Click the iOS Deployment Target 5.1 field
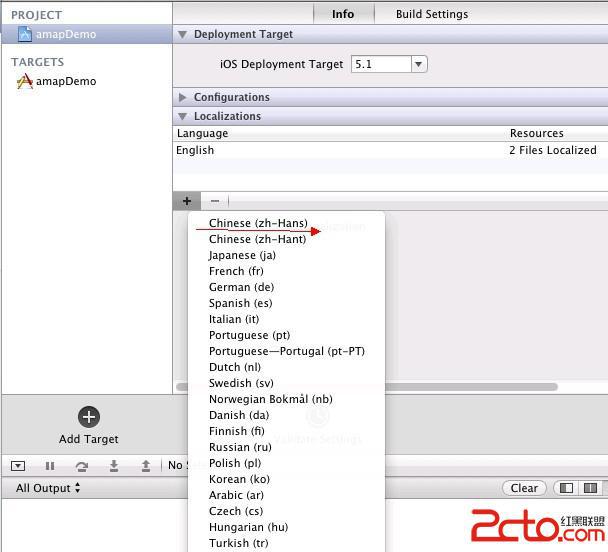The width and height of the screenshot is (608, 552). tap(381, 64)
